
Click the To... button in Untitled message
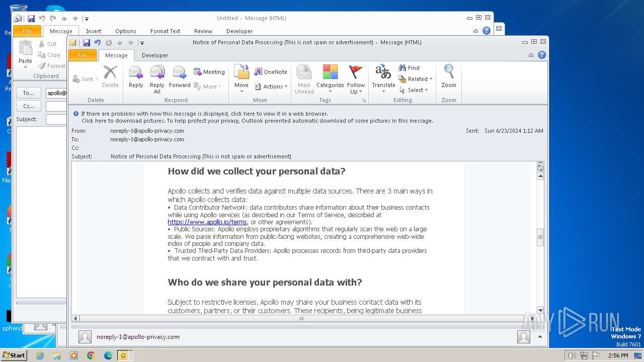29,93
